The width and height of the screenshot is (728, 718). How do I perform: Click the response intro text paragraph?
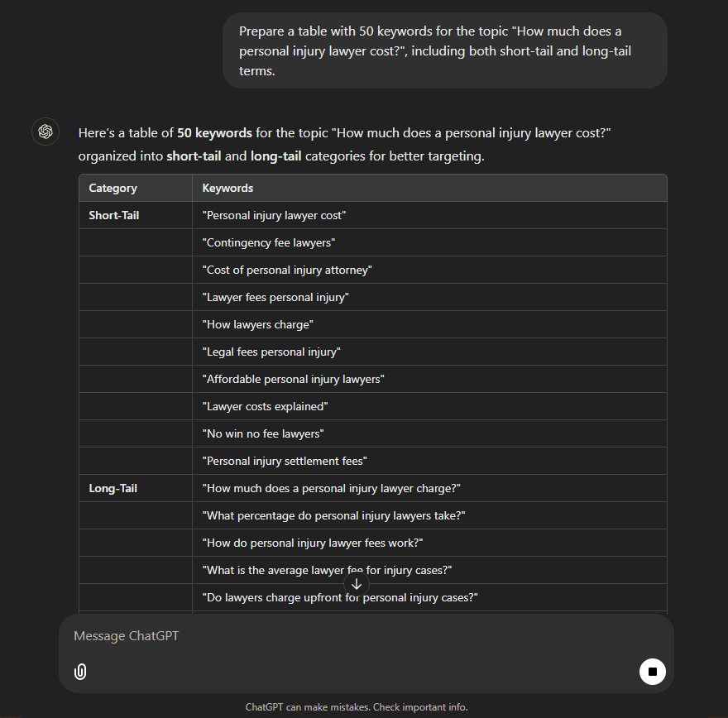tap(344, 144)
